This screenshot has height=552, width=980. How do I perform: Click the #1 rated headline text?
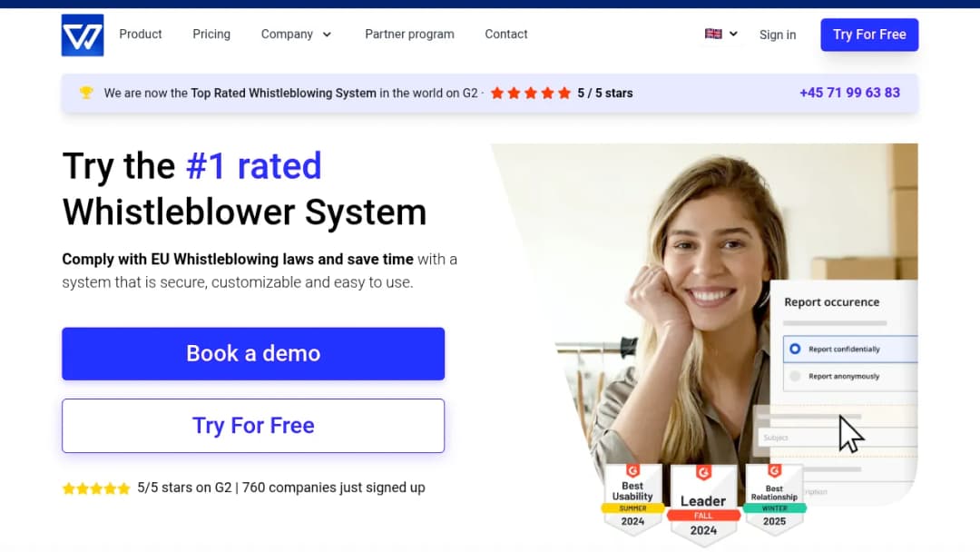point(254,165)
